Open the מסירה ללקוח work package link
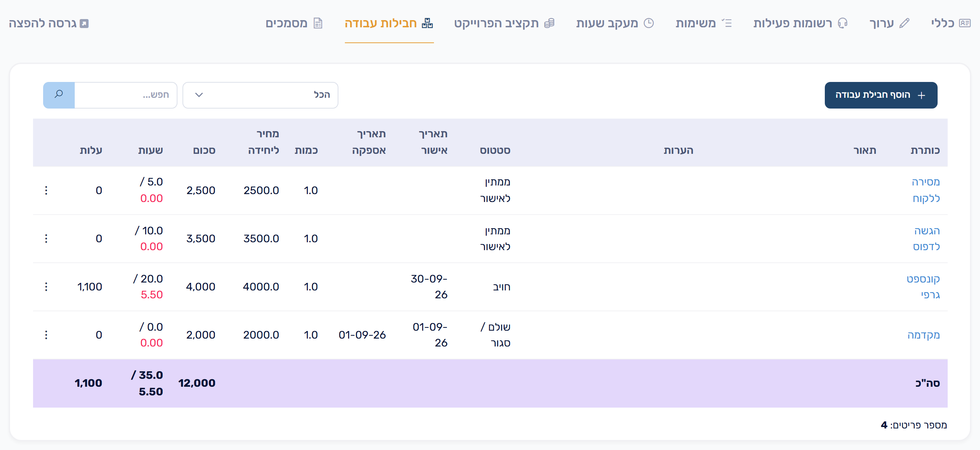The width and height of the screenshot is (980, 450). coord(926,190)
